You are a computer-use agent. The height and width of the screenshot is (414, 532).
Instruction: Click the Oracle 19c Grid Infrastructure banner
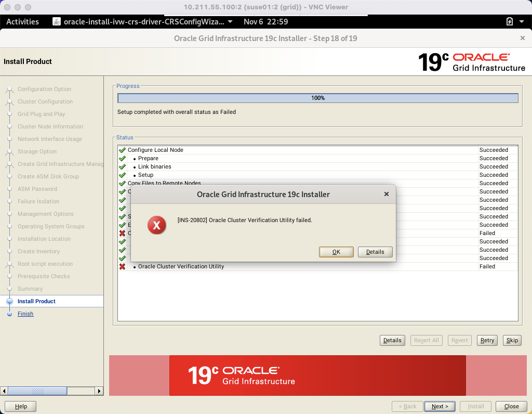[x=317, y=376]
